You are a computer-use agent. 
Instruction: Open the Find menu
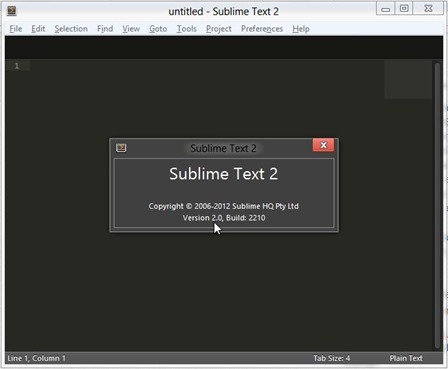click(x=105, y=29)
